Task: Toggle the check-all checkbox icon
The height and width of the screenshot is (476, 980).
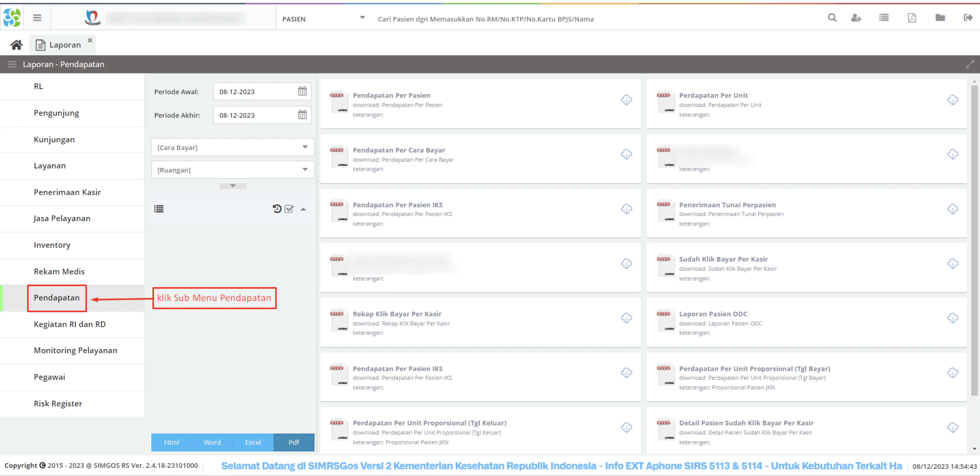Action: pyautogui.click(x=289, y=209)
